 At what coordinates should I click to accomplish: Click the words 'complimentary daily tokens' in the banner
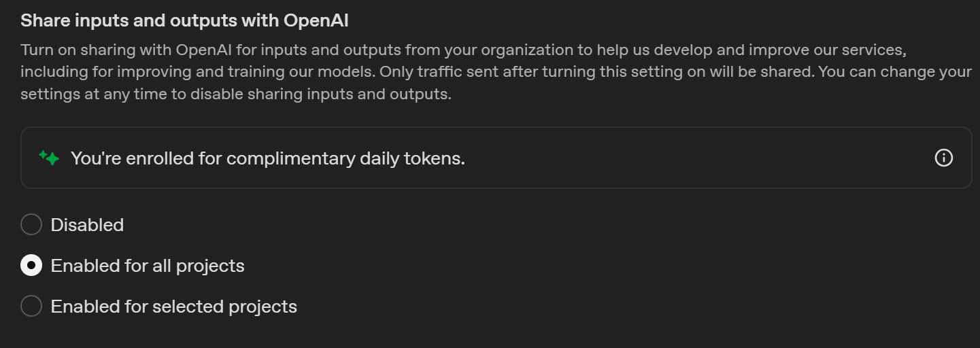pyautogui.click(x=345, y=158)
